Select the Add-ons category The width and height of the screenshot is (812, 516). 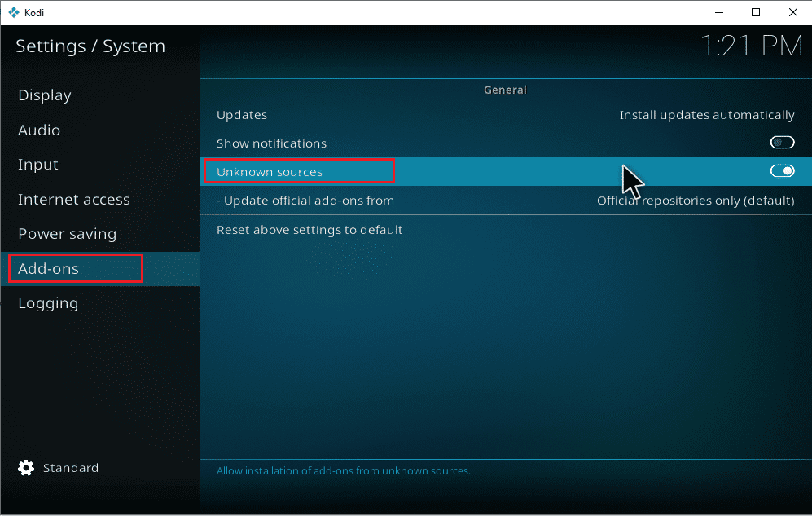100,269
